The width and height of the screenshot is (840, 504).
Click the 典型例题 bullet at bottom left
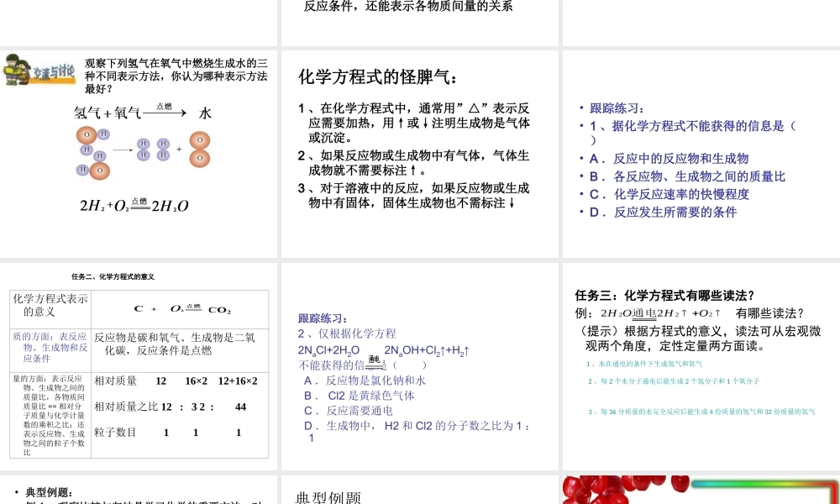(49, 492)
